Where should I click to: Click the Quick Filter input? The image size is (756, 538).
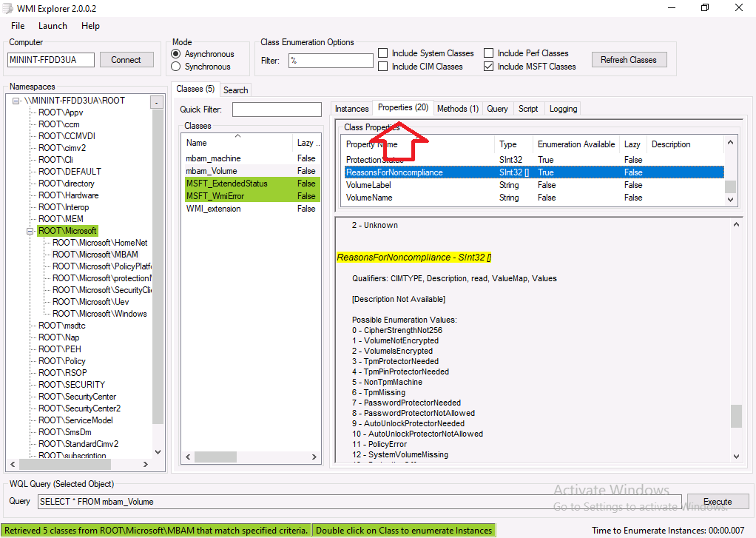277,110
